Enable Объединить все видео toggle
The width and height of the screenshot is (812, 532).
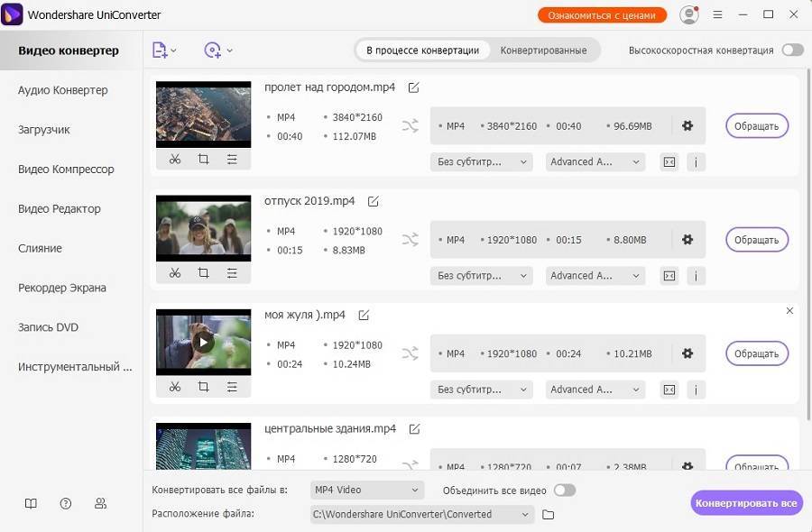pos(564,491)
